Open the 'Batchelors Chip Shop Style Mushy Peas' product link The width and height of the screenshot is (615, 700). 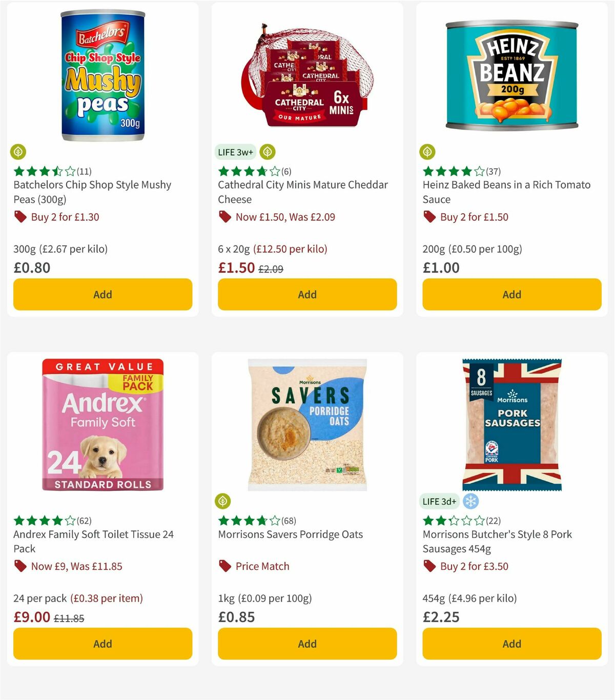(92, 192)
